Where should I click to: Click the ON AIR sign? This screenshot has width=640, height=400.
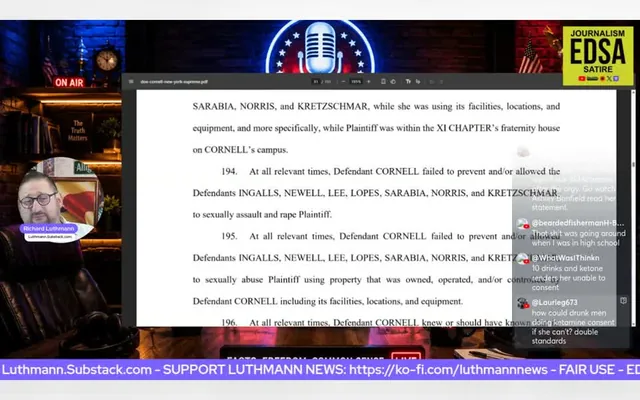click(69, 82)
